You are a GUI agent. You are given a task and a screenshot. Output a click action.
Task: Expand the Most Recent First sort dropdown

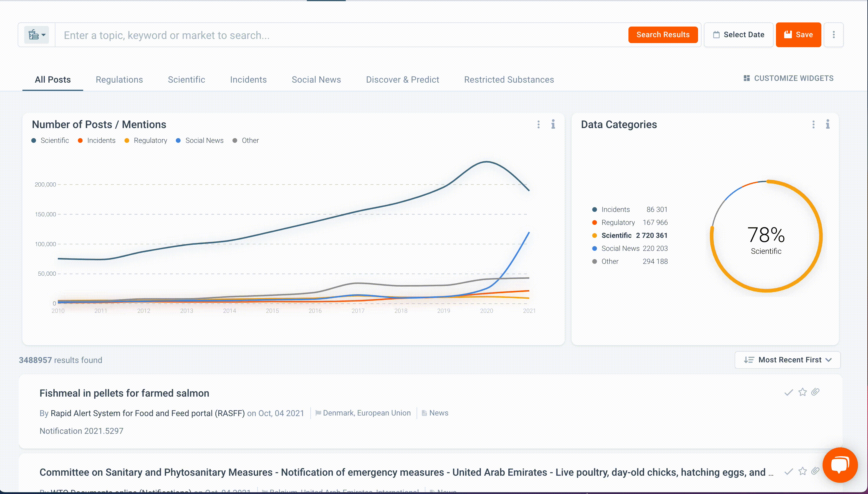787,360
